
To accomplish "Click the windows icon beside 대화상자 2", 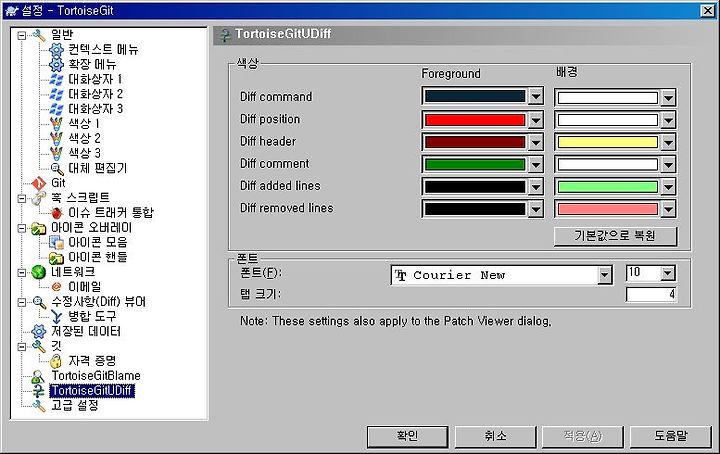I will coord(56,94).
